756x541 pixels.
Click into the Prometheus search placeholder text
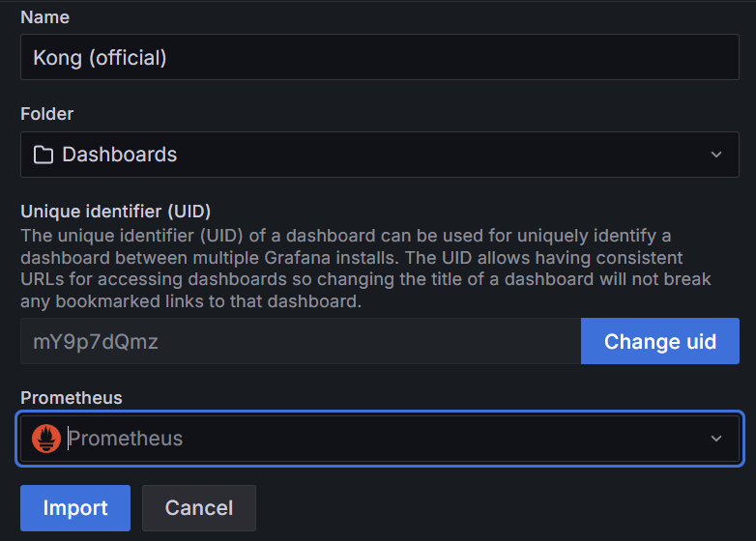(126, 439)
